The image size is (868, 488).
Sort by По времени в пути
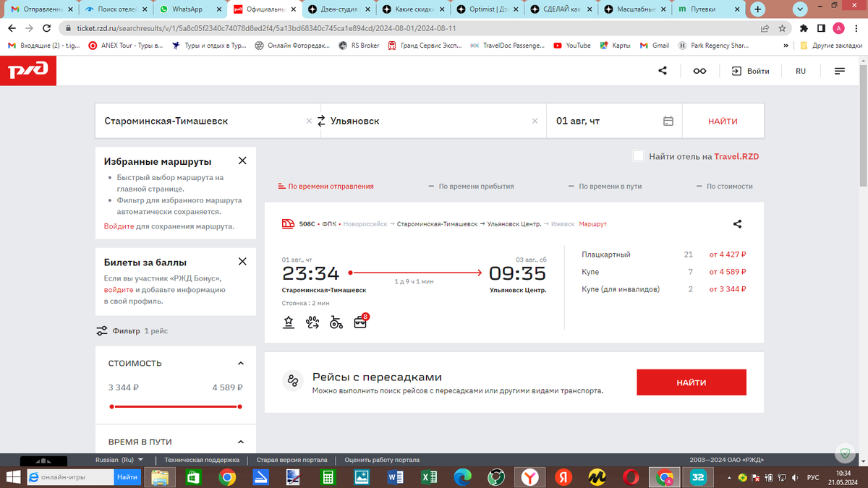coord(605,186)
